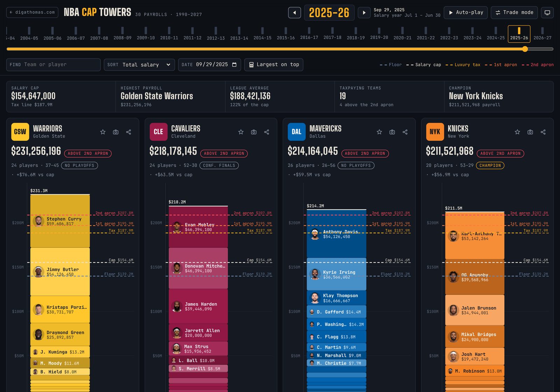Start Auto-play of seasons
This screenshot has height=392, width=560.
(x=465, y=13)
